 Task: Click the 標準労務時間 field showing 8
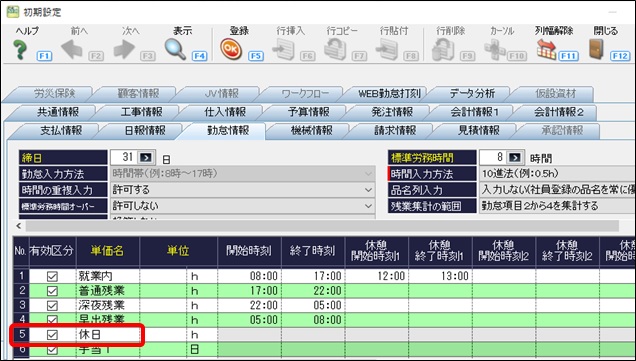pyautogui.click(x=493, y=157)
